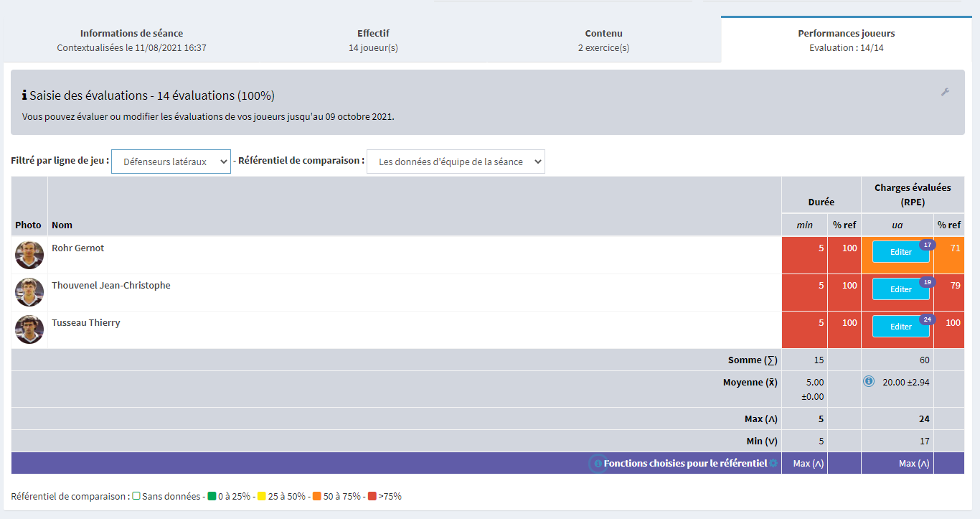Click badge 17 on Rohr Gernot's Editer button
Image resolution: width=980 pixels, height=519 pixels.
pos(927,245)
